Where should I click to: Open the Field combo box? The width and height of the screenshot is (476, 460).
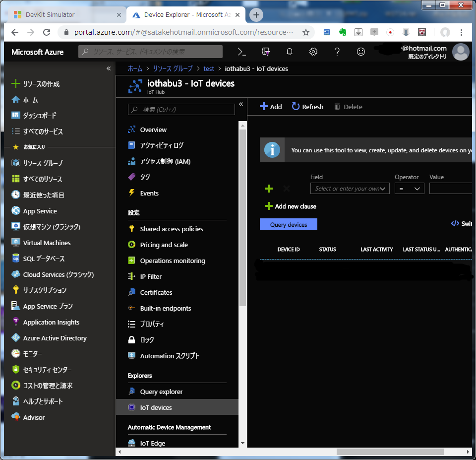pyautogui.click(x=350, y=189)
